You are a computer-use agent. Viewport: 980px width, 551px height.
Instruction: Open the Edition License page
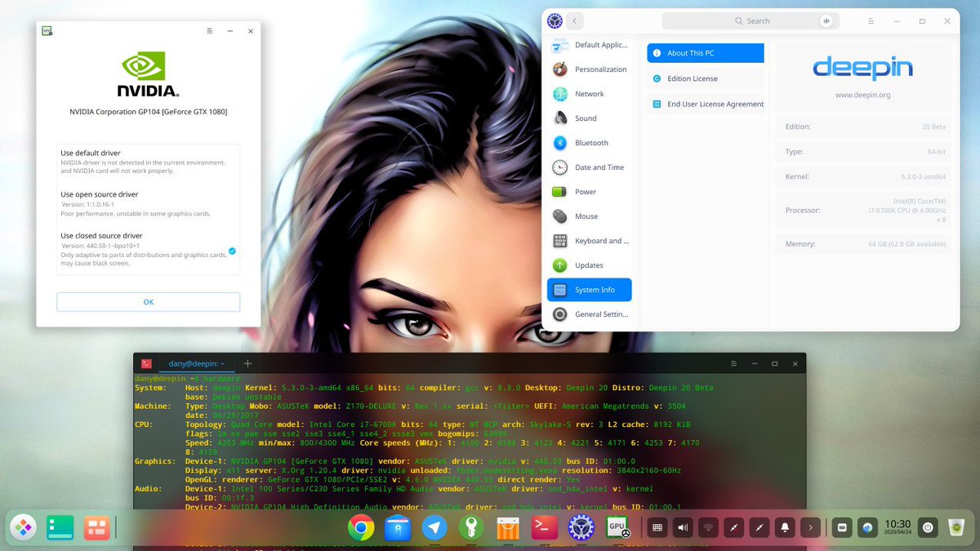706,78
